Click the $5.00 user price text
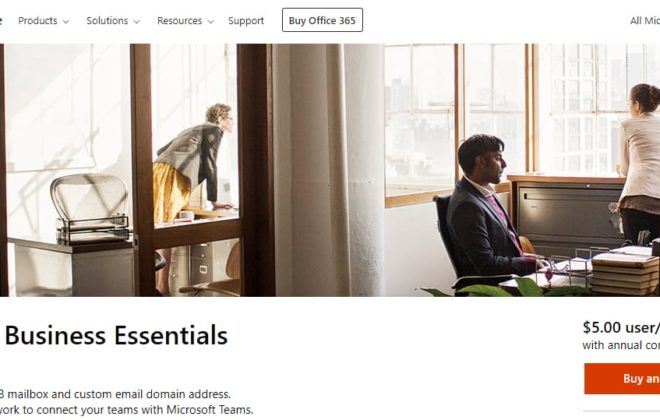The width and height of the screenshot is (660, 420). pos(621,327)
